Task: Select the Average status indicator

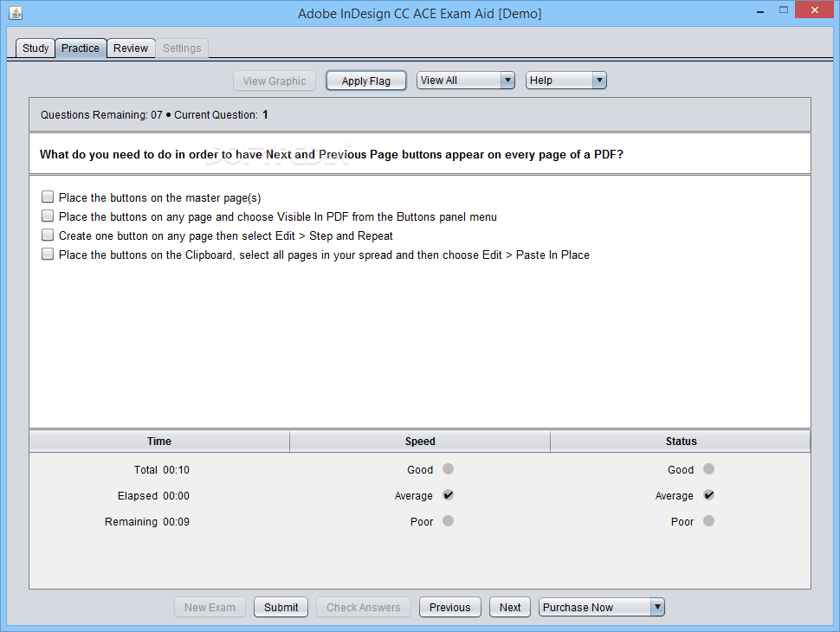Action: pos(708,495)
